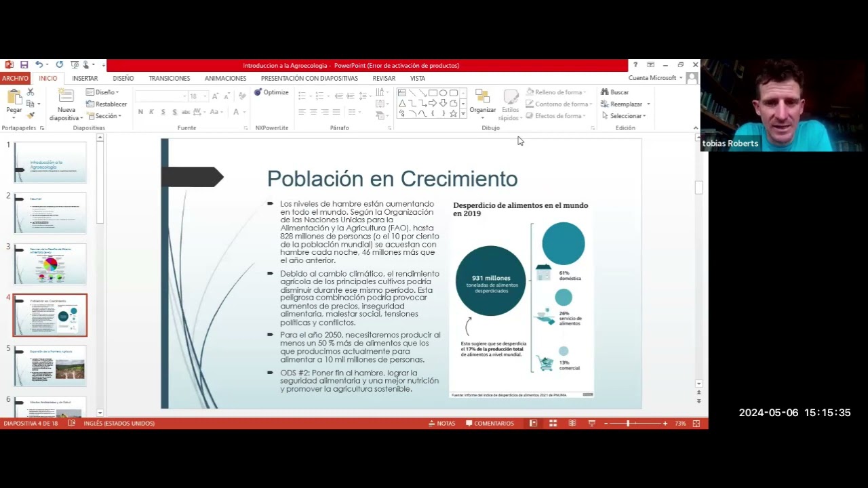Zoom in with the plus button
Image resolution: width=868 pixels, height=488 pixels.
click(x=665, y=423)
